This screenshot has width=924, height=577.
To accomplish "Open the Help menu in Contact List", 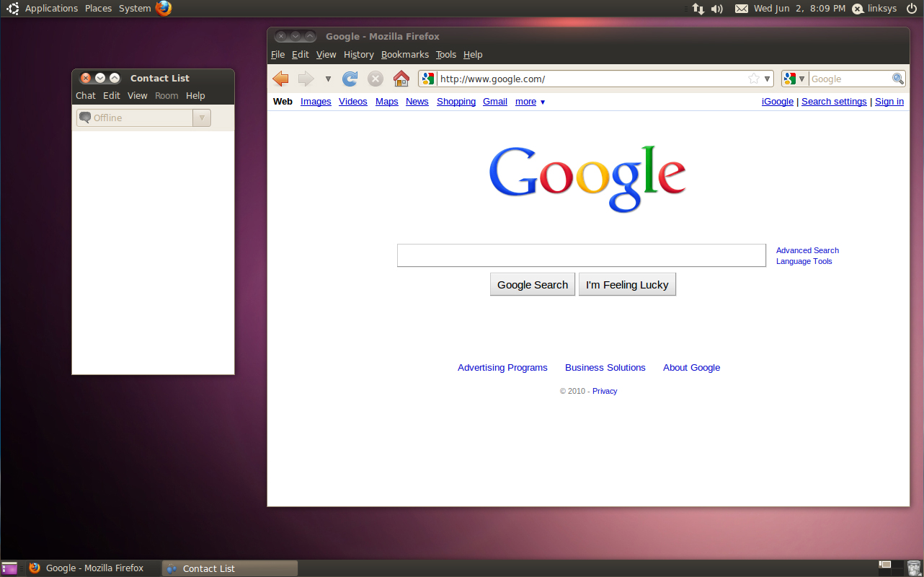I will pos(195,96).
